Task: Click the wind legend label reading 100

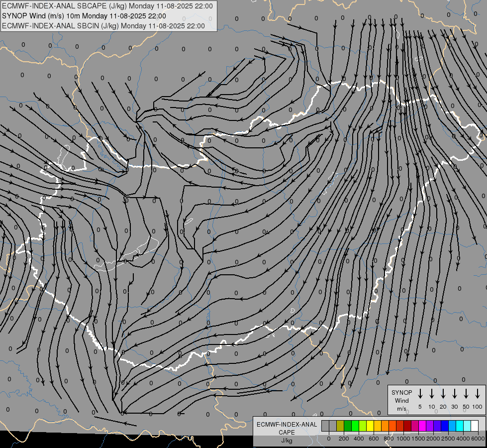Action: [x=478, y=407]
